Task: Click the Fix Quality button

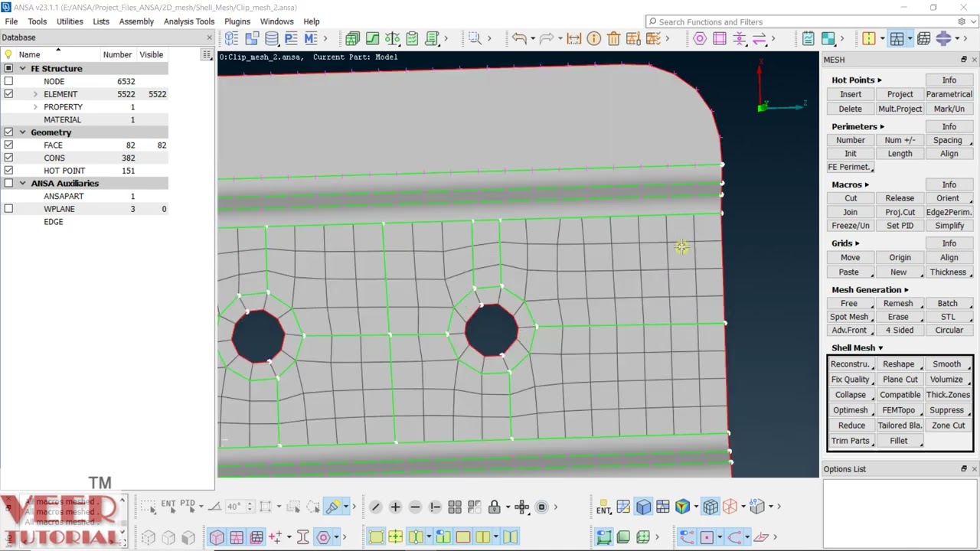Action: 851,380
